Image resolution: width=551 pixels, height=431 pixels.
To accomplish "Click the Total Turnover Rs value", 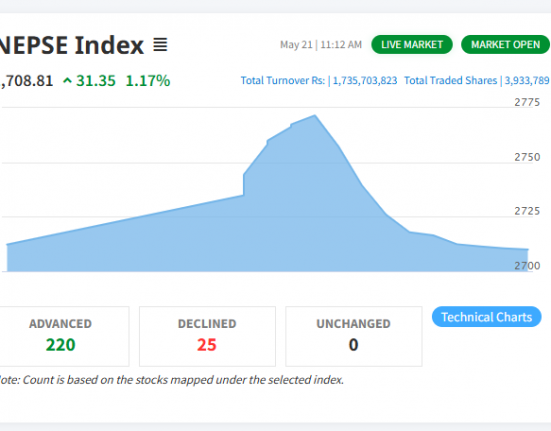I will click(365, 81).
